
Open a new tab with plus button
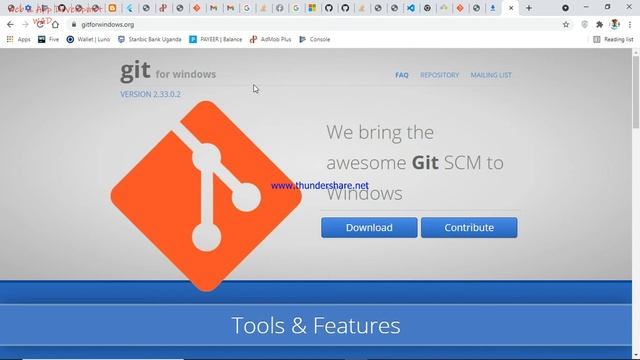coord(529,8)
